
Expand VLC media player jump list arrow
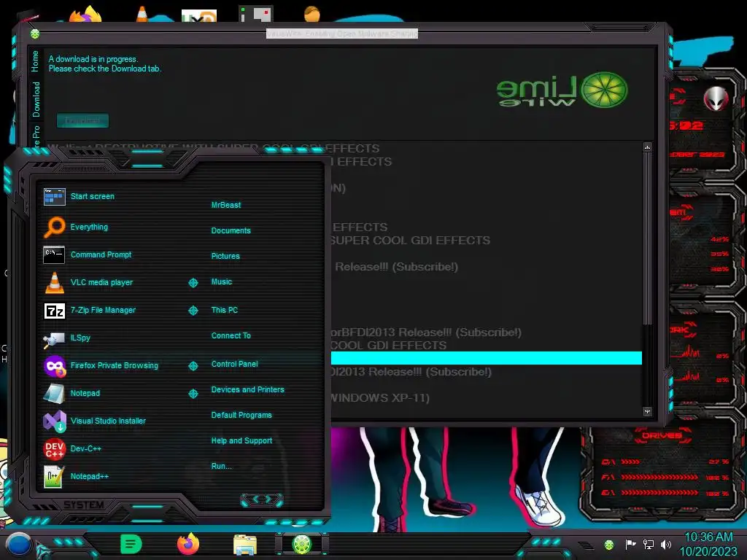[193, 283]
